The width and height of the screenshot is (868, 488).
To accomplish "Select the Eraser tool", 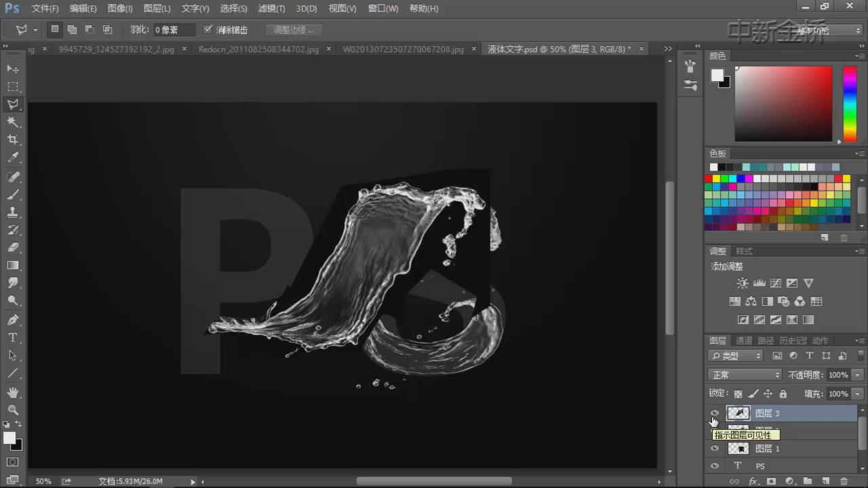I will tap(13, 247).
